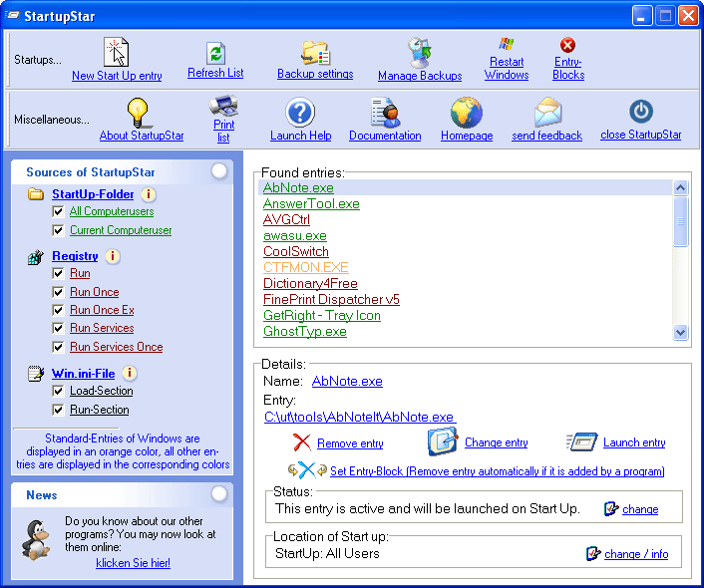Click the status change checkmark icon
This screenshot has height=588, width=704.
(611, 508)
